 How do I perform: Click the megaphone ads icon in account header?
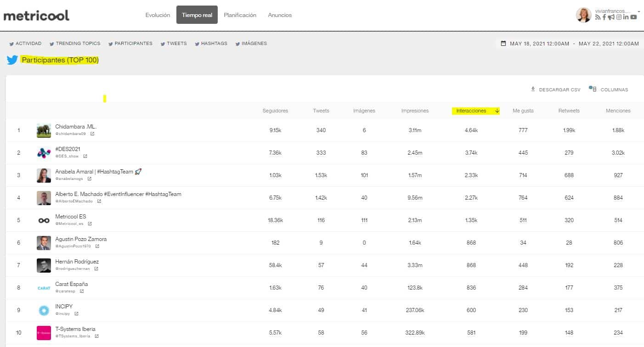[611, 17]
